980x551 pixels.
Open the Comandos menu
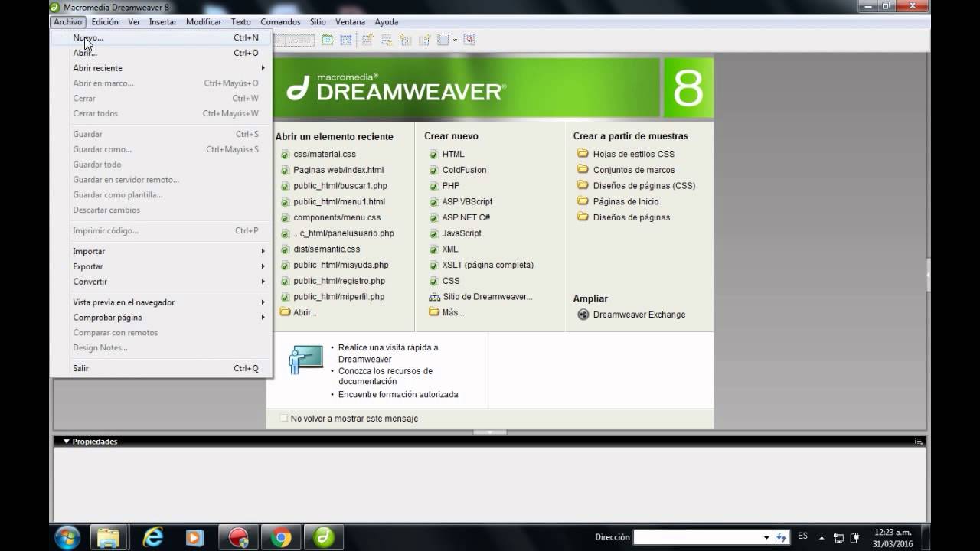280,22
